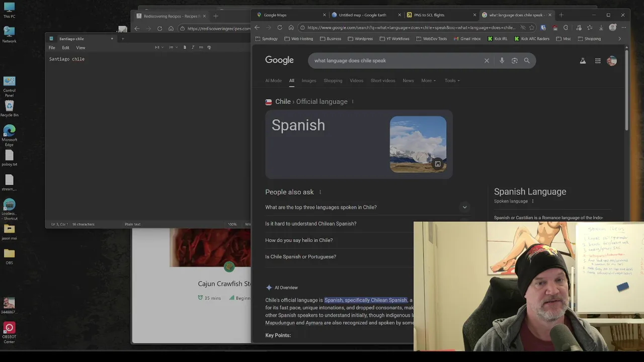Open the browser downloads icon
The image size is (644, 362).
[x=601, y=28]
